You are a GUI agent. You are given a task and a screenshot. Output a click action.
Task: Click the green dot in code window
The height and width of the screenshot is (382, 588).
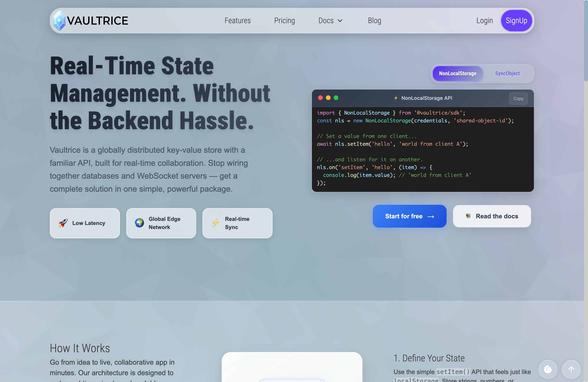tap(336, 98)
